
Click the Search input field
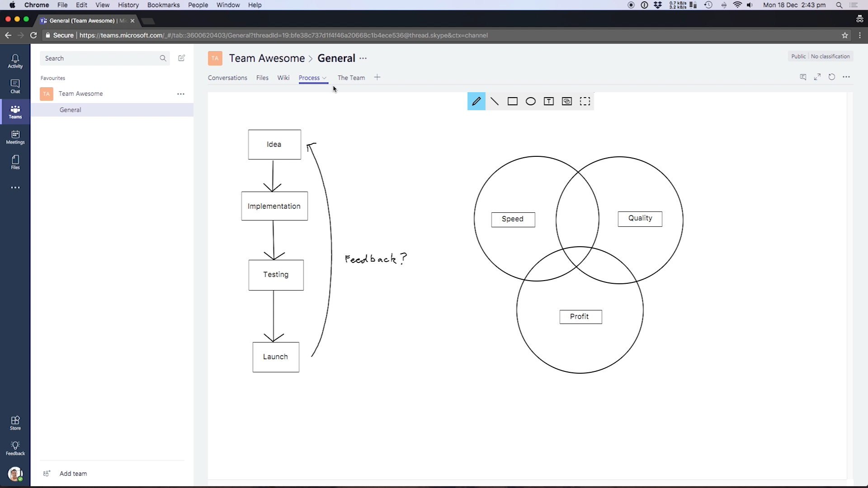pyautogui.click(x=99, y=58)
